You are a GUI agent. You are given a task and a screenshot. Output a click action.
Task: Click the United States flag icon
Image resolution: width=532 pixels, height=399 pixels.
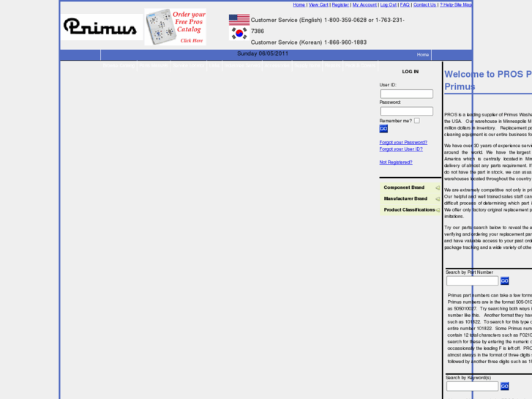[239, 20]
